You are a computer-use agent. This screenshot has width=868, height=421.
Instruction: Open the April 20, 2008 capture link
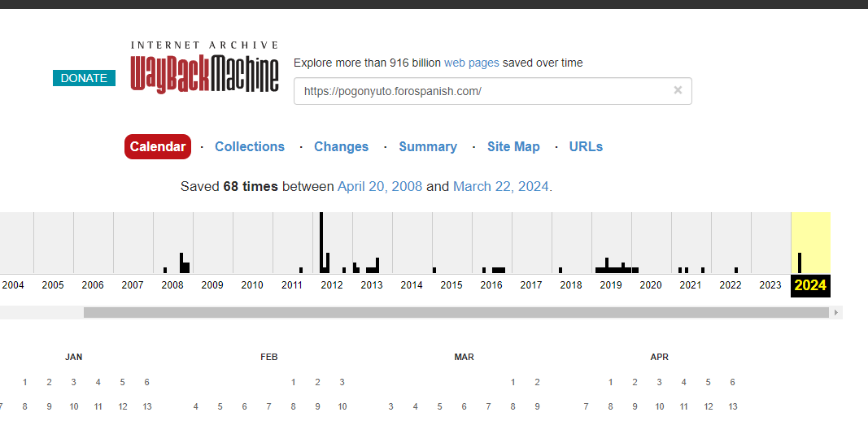(380, 187)
